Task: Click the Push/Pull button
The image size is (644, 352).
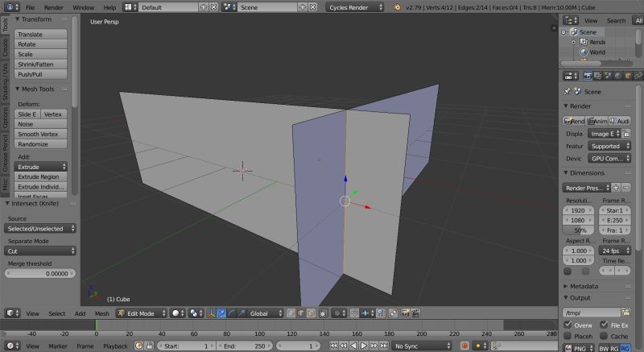Action: 41,74
